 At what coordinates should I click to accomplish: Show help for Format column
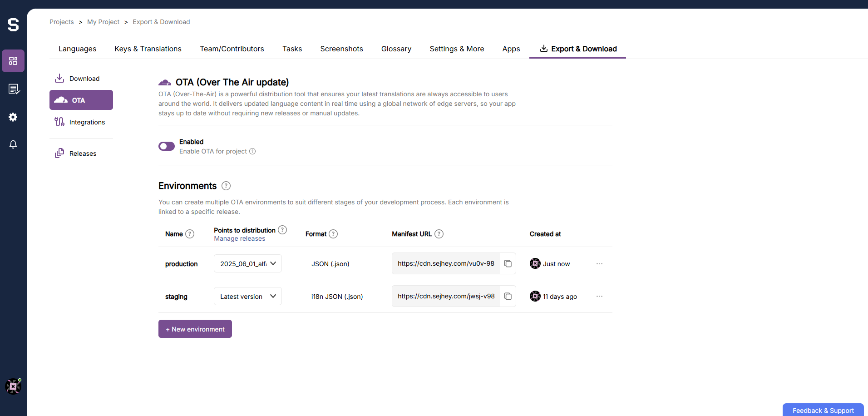pyautogui.click(x=333, y=234)
